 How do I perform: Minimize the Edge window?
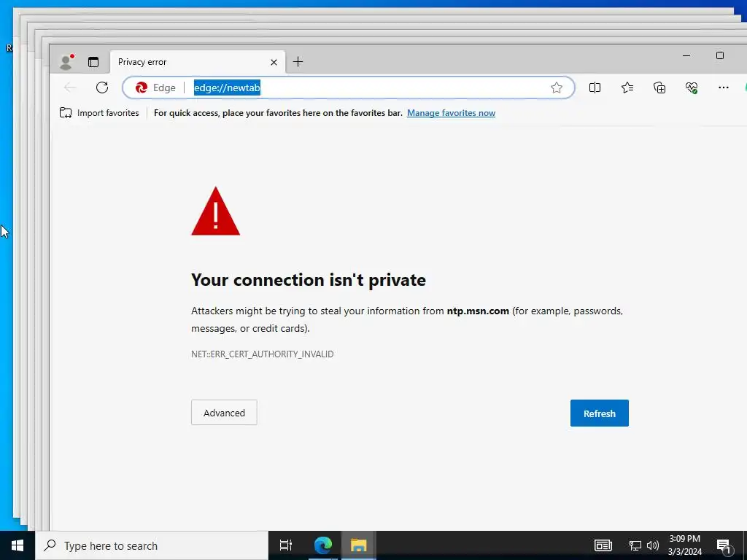(x=686, y=55)
